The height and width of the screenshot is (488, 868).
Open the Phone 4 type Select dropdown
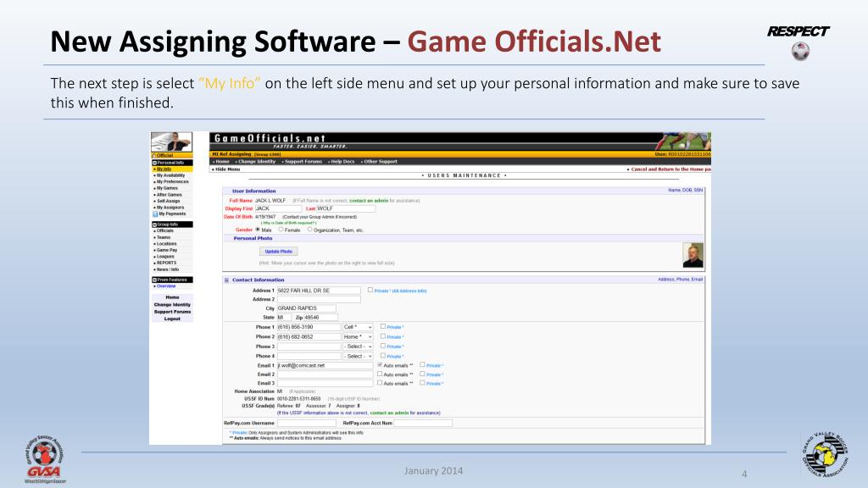tap(358, 357)
